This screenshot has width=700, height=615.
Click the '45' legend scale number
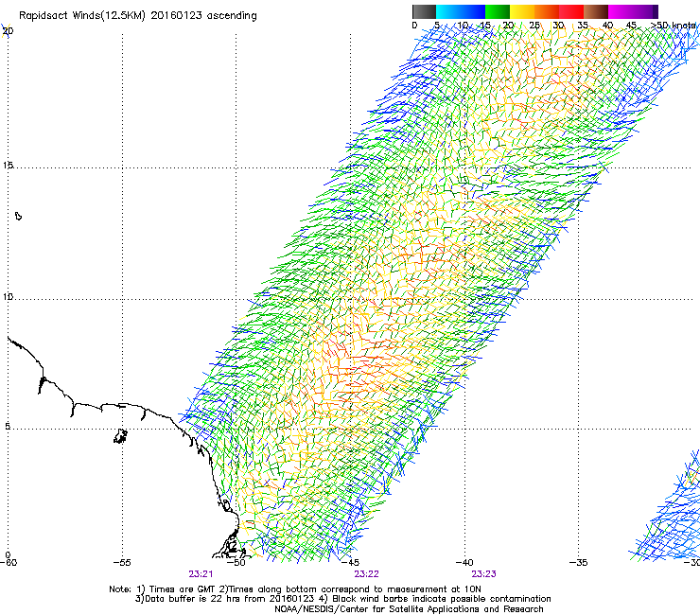tap(631, 26)
